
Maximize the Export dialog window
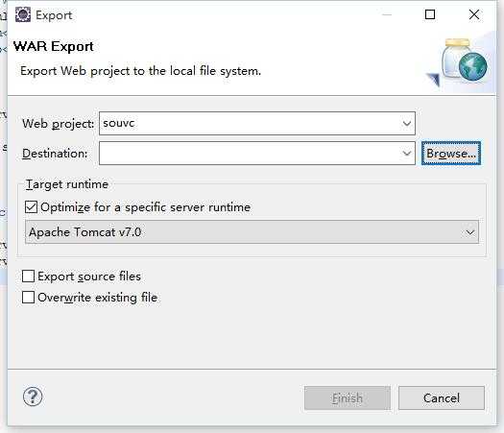pyautogui.click(x=430, y=14)
